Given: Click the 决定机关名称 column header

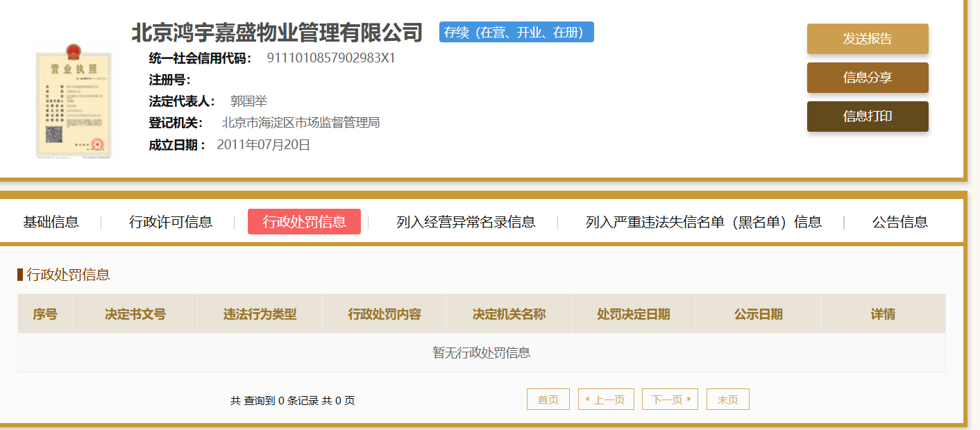Looking at the screenshot, I should [x=509, y=314].
